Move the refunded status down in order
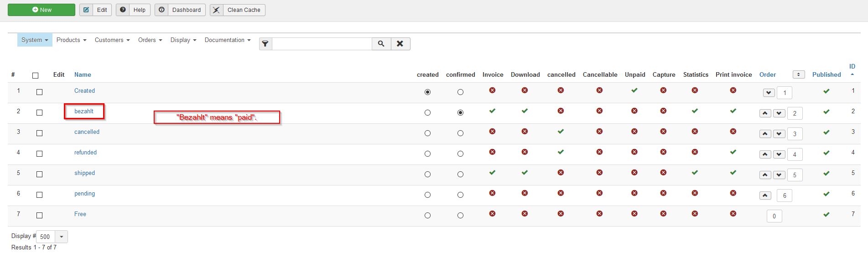The image size is (868, 254). point(779,154)
